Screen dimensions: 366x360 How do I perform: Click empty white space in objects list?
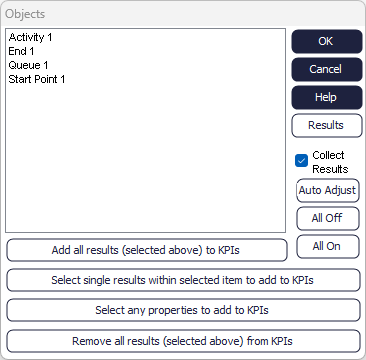click(145, 157)
